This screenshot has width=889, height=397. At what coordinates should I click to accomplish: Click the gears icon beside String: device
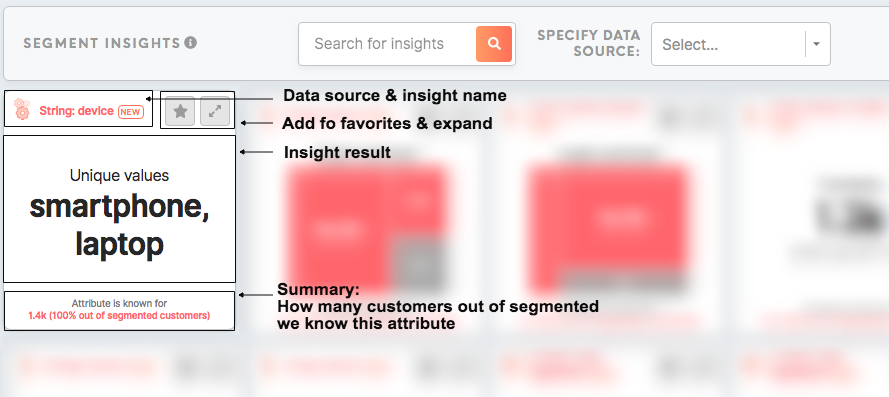[x=22, y=109]
